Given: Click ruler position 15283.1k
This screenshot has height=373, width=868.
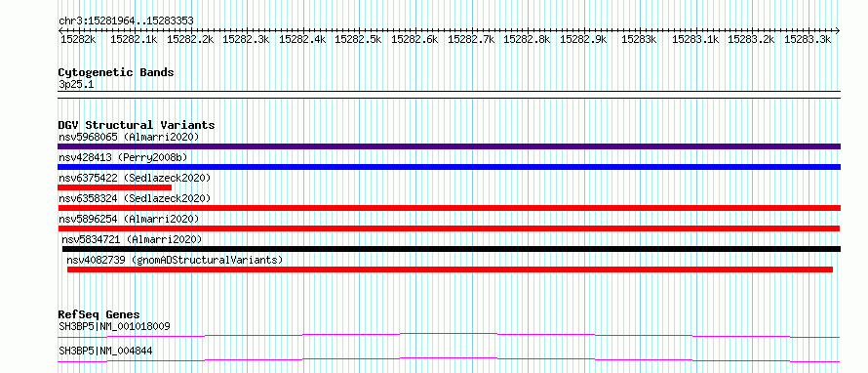Looking at the screenshot, I should pos(695,39).
